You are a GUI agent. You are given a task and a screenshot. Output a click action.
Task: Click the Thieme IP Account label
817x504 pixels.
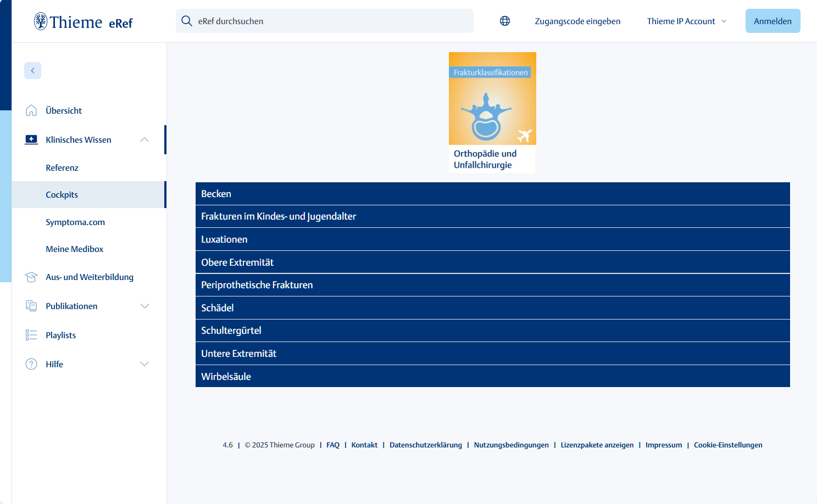tap(681, 21)
